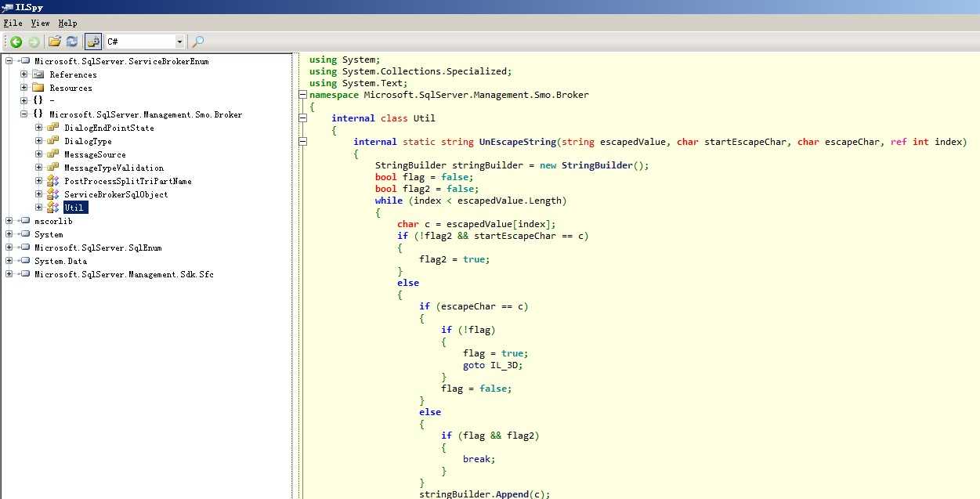The image size is (980, 499).
Task: Select the System.Data tree item
Action: coord(60,261)
